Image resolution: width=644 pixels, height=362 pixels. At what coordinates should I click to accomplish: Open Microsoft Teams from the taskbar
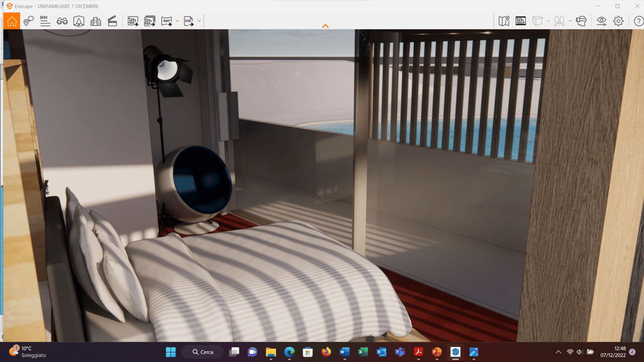[399, 352]
